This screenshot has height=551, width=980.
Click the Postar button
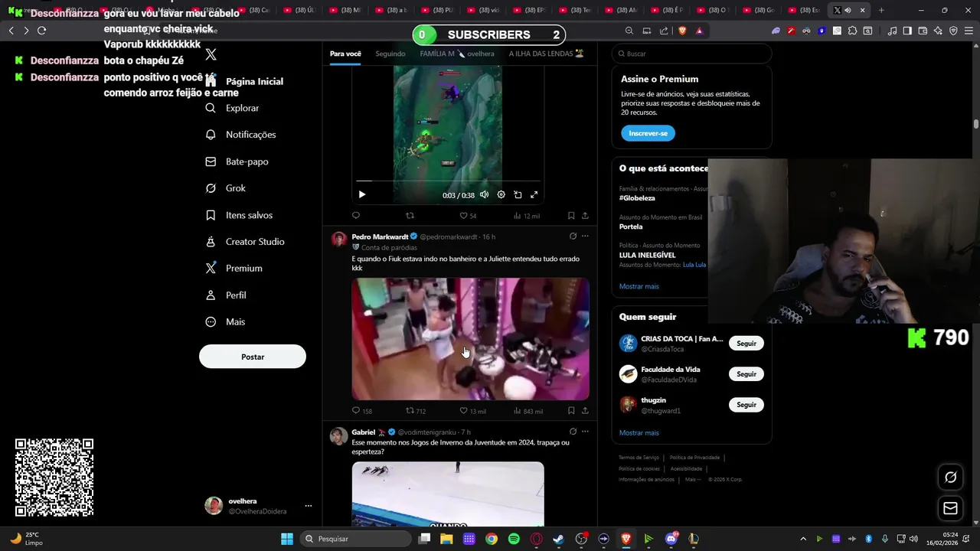tap(253, 357)
